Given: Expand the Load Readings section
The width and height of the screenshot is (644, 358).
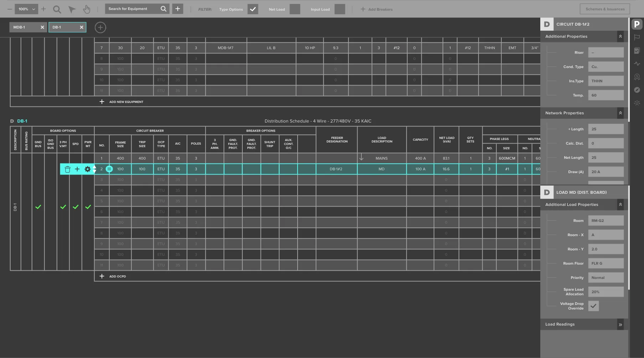Looking at the screenshot, I should click(620, 325).
